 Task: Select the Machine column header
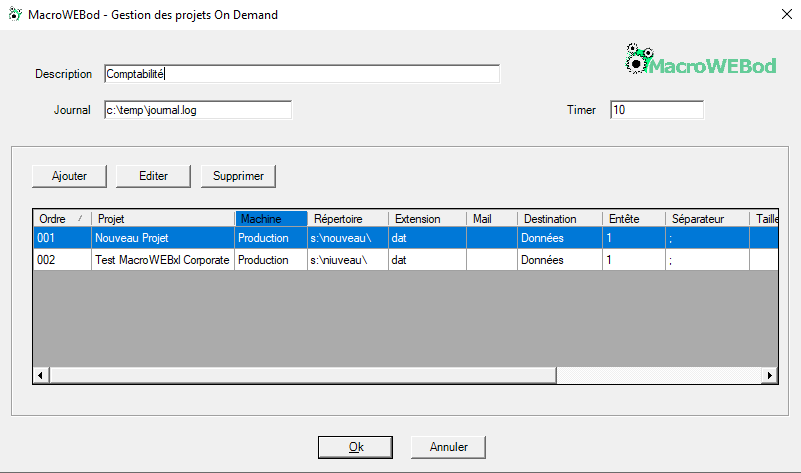270,219
